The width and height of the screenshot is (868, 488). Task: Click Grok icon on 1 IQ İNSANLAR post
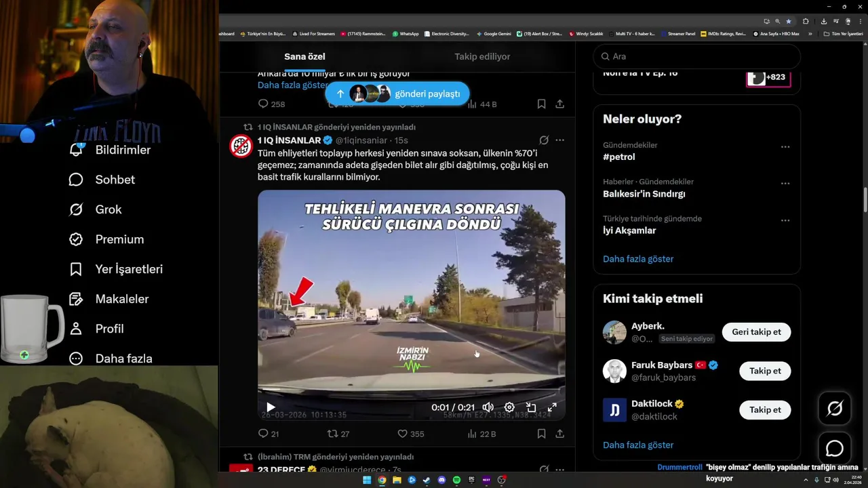tap(544, 140)
